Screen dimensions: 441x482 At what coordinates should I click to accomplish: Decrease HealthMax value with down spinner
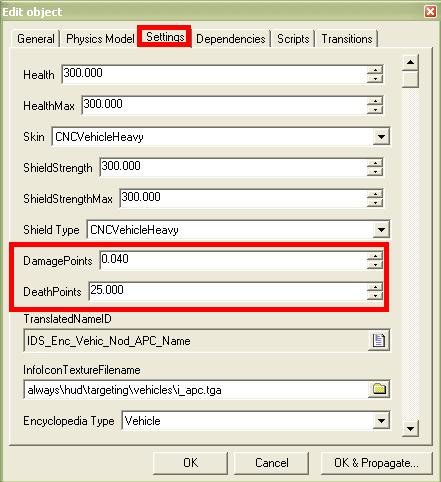pyautogui.click(x=375, y=109)
